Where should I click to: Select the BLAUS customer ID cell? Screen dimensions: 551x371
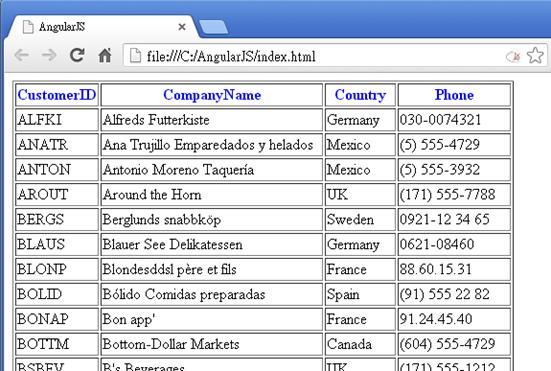[x=57, y=245]
